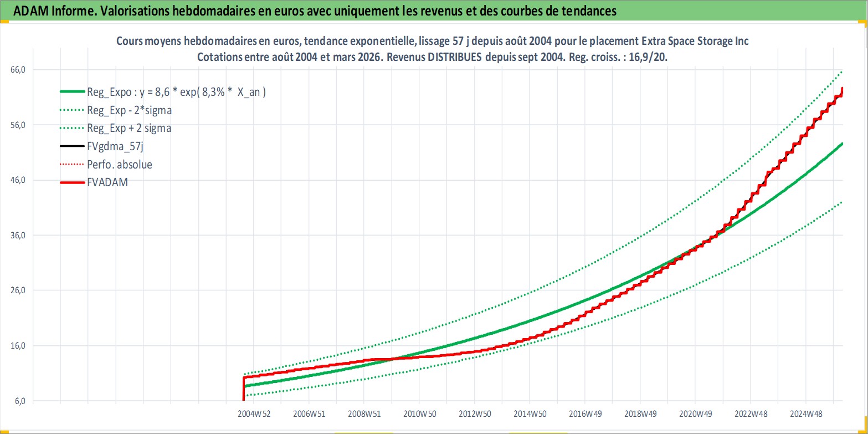The image size is (868, 434).
Task: Select legend entry Reg_Expo equation
Action: (x=177, y=92)
